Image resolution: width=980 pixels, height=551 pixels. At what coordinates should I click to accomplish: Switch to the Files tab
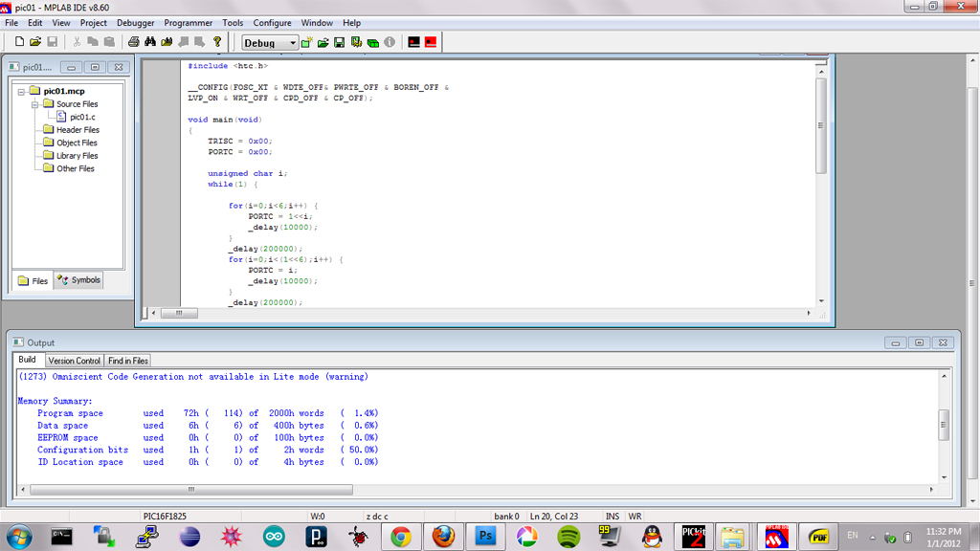click(x=33, y=280)
